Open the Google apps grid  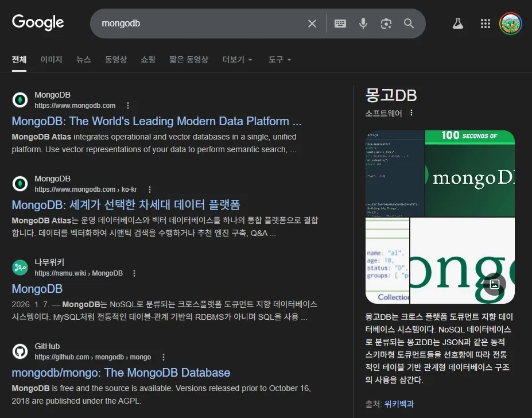[486, 24]
